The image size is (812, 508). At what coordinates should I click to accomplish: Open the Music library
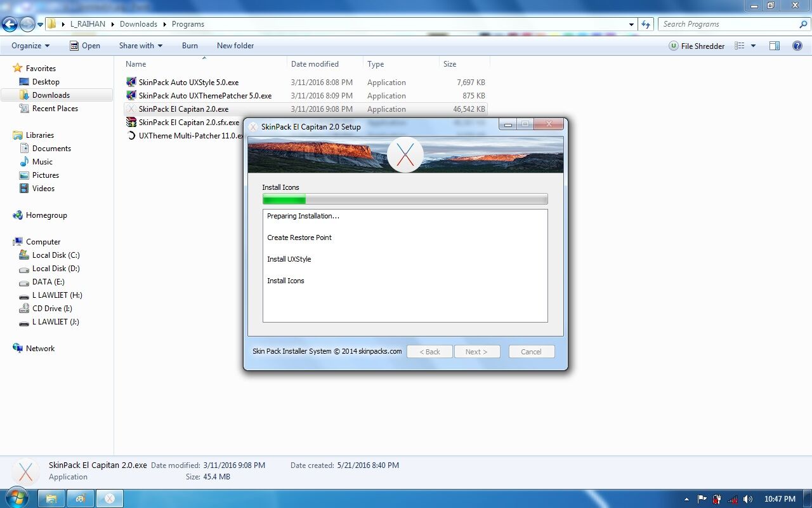pyautogui.click(x=43, y=162)
